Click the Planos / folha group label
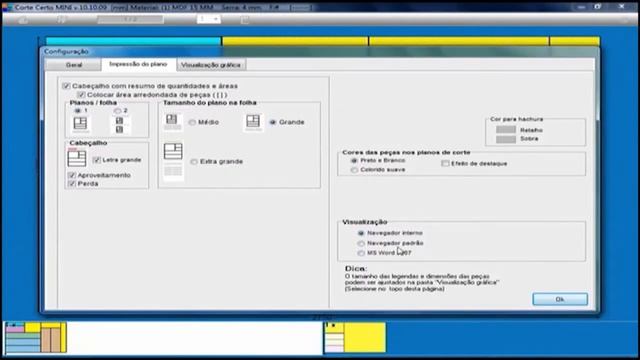The width and height of the screenshot is (640, 360). 93,103
